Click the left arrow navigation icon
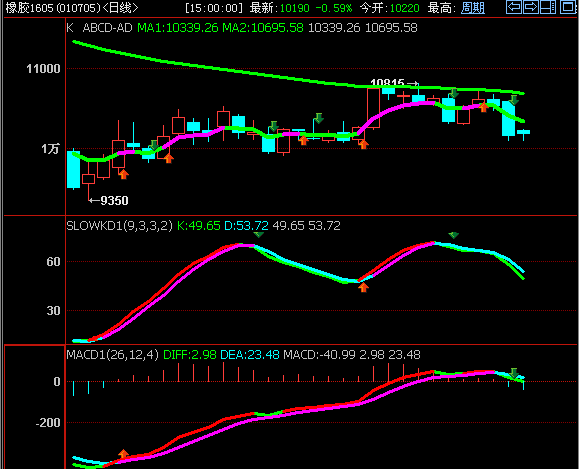The height and width of the screenshot is (469, 579). point(514,7)
